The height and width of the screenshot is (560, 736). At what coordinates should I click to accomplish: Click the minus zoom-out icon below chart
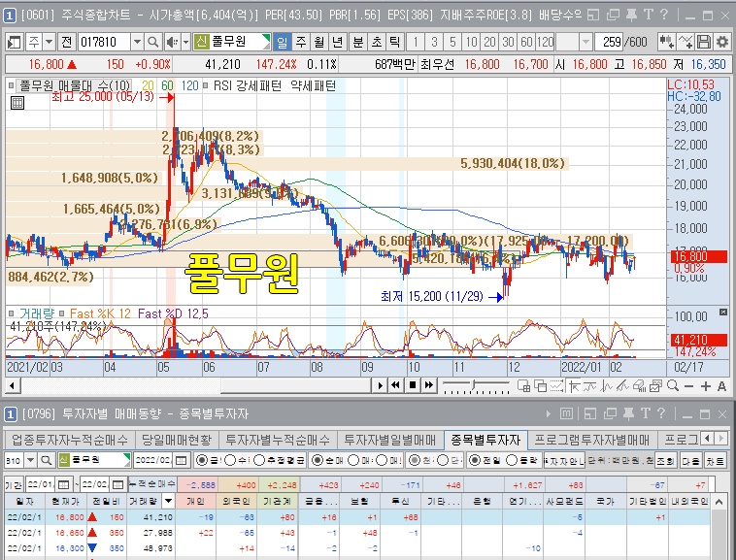(x=689, y=386)
